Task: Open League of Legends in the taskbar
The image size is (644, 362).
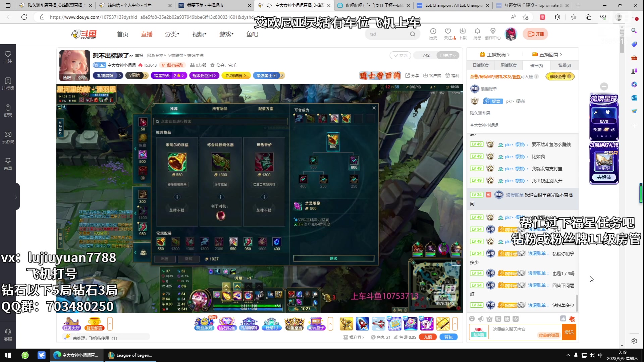Action: pyautogui.click(x=130, y=355)
